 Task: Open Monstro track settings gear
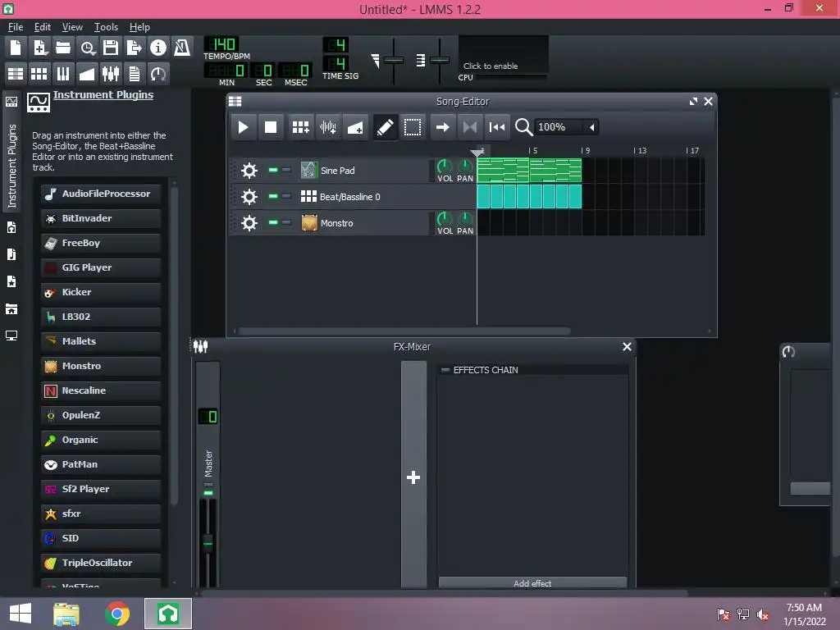click(x=249, y=223)
